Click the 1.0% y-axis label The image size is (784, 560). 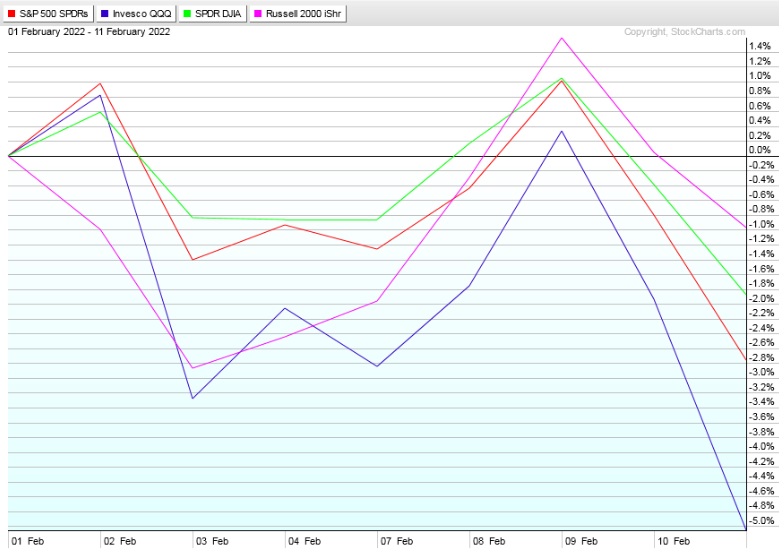click(x=760, y=76)
